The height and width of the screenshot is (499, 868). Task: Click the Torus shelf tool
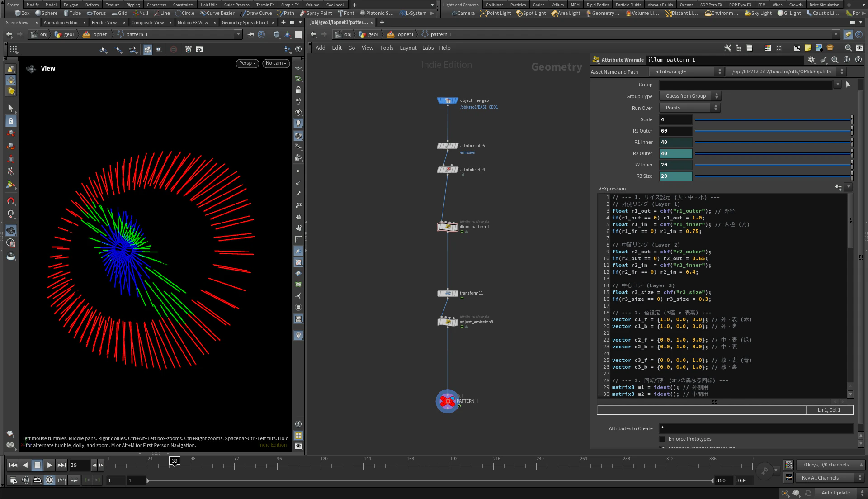point(96,13)
